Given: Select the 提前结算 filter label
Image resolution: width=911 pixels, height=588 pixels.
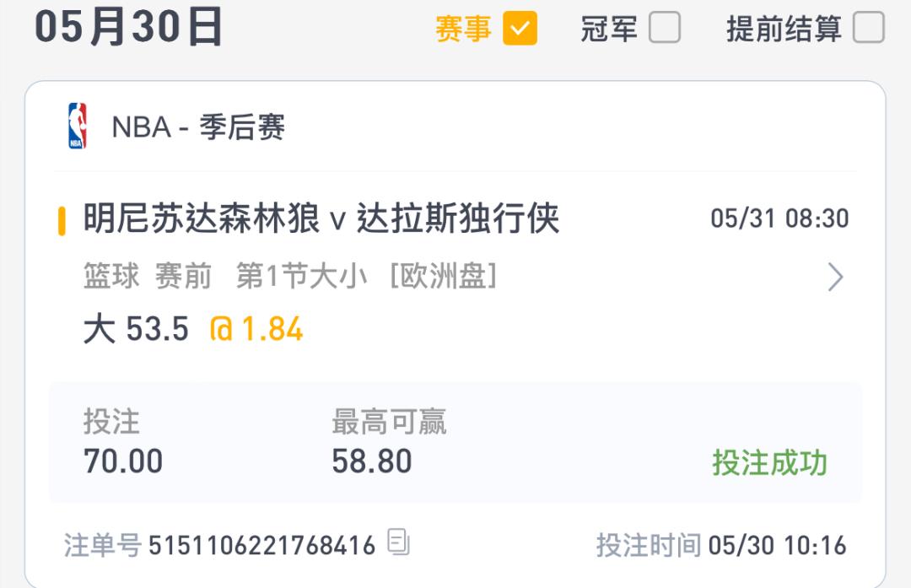Looking at the screenshot, I should (784, 29).
